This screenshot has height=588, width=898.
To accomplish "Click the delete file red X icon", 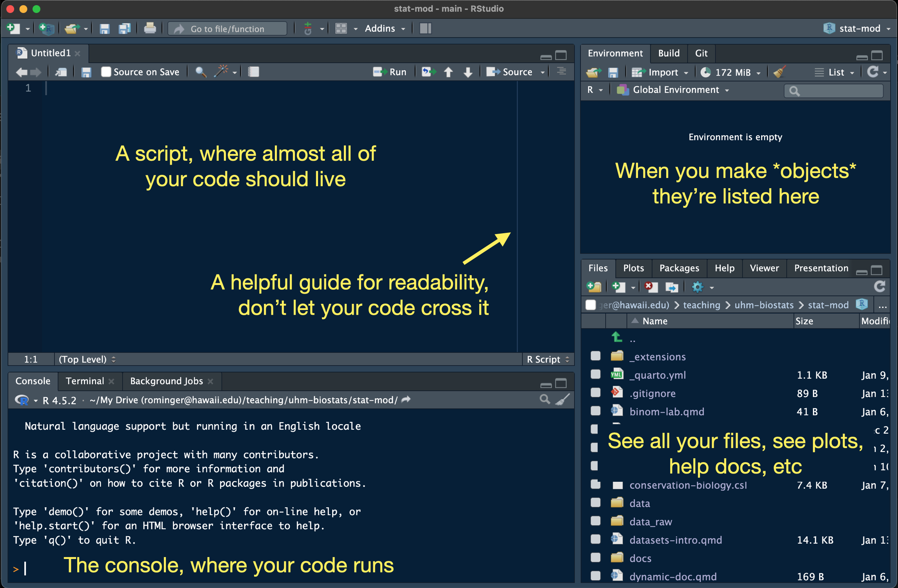I will pos(651,287).
